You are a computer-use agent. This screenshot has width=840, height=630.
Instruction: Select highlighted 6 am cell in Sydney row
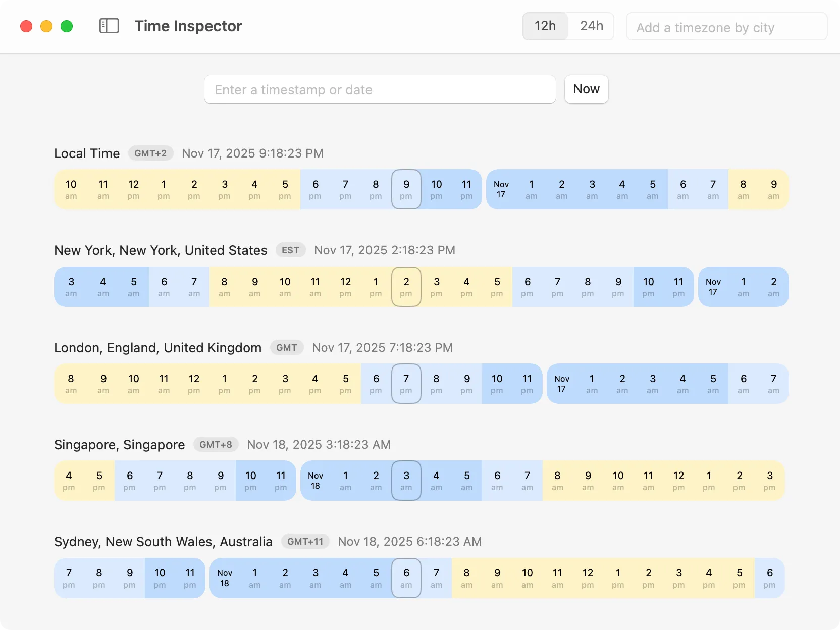click(406, 578)
